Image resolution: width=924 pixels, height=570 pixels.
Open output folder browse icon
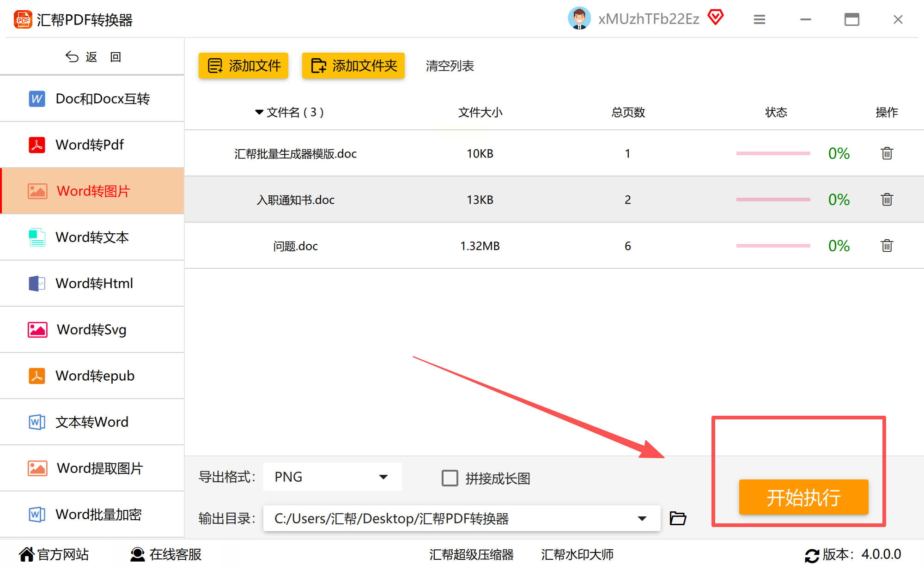[x=678, y=518]
